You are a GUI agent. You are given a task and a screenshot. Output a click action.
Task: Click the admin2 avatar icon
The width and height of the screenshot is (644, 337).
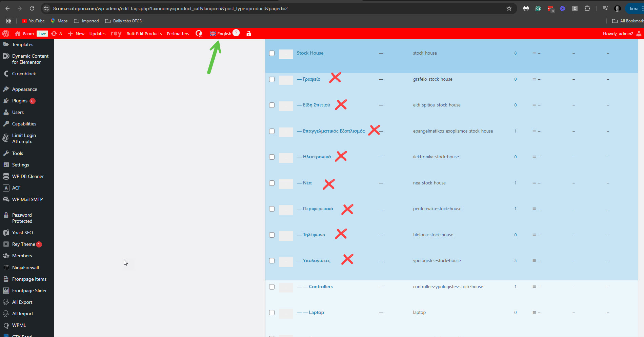coord(639,34)
